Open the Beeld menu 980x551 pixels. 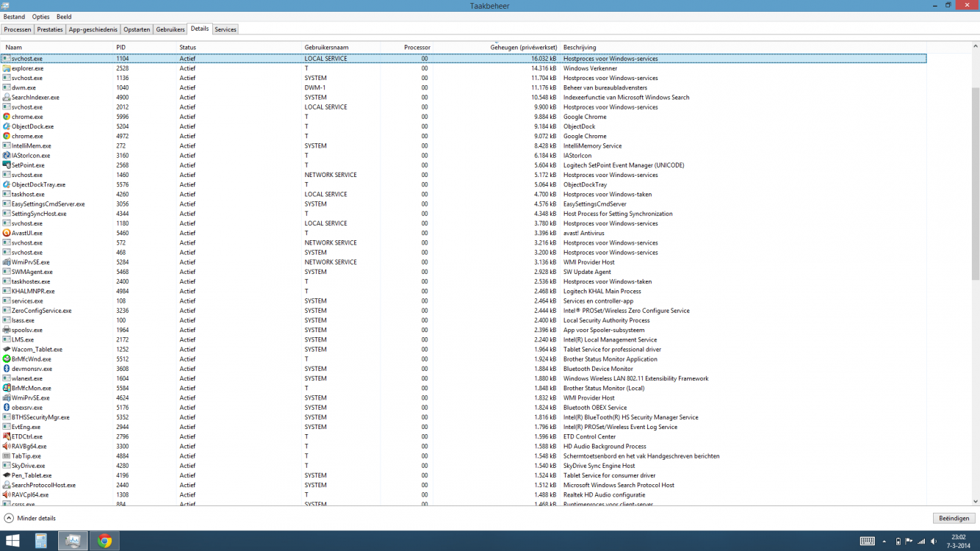pos(64,16)
